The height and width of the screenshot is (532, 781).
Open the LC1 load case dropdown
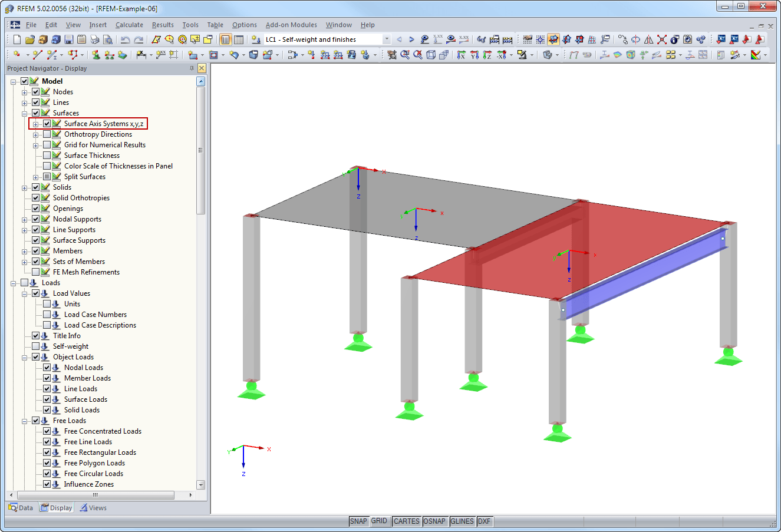click(387, 39)
